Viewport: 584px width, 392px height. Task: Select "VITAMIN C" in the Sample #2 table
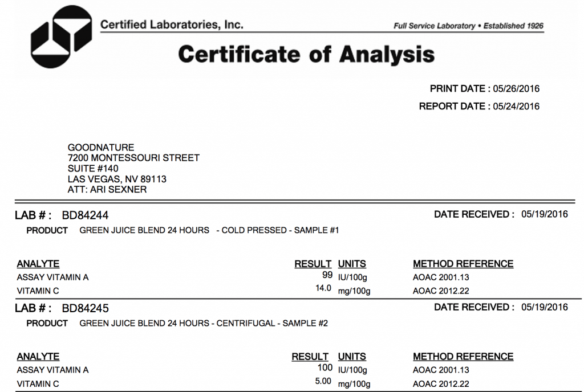(38, 384)
